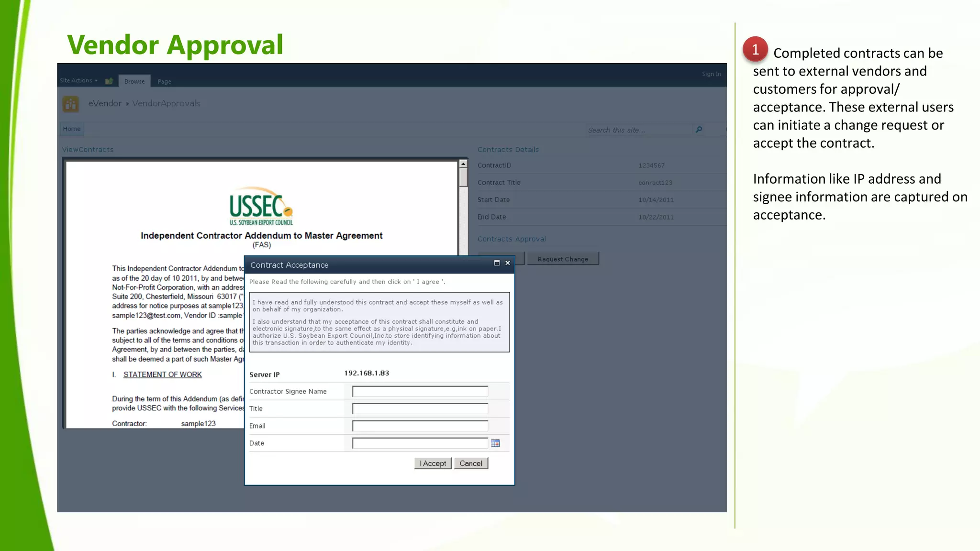Click the Contracts Approval heading
This screenshot has height=551, width=980.
(512, 239)
